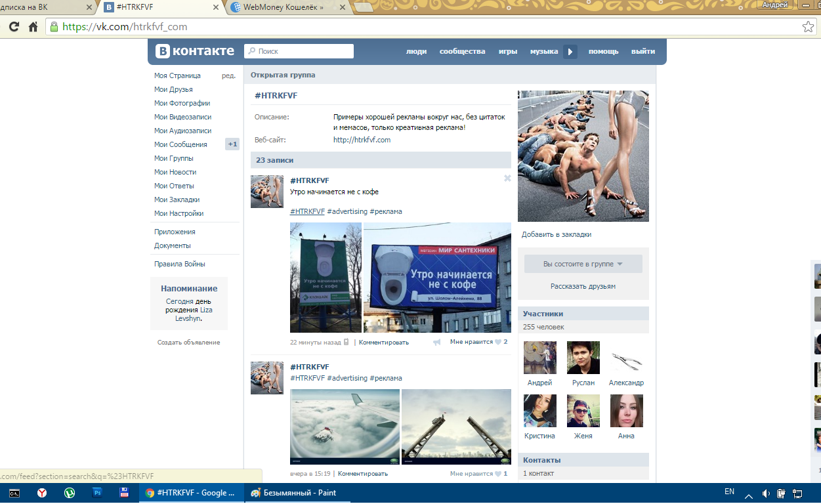Open Yandex browser from the taskbar

(x=42, y=493)
